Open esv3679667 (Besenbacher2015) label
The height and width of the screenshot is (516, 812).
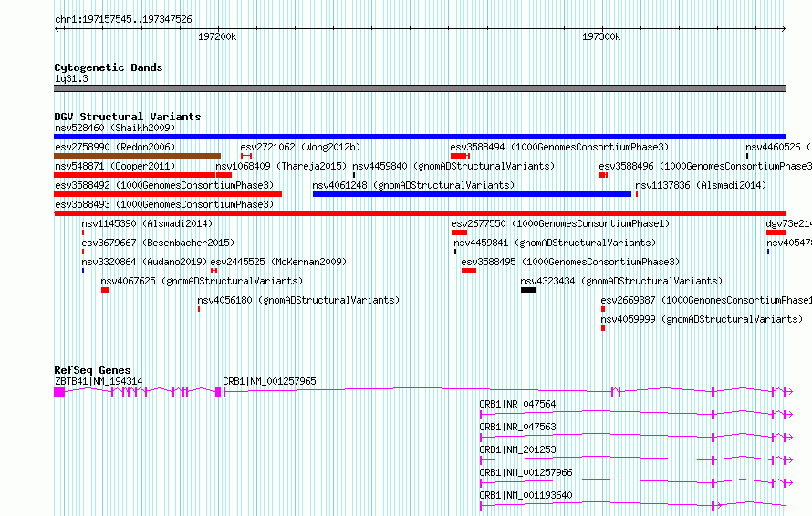pos(158,243)
